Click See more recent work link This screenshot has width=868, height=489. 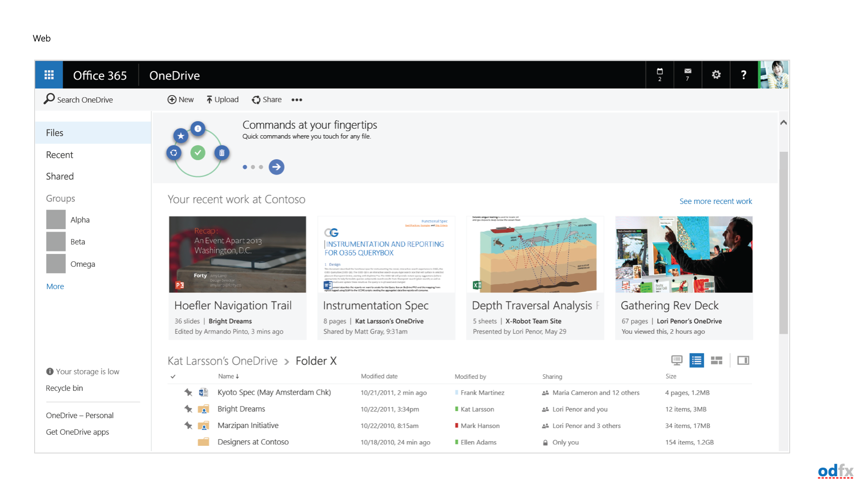(715, 201)
